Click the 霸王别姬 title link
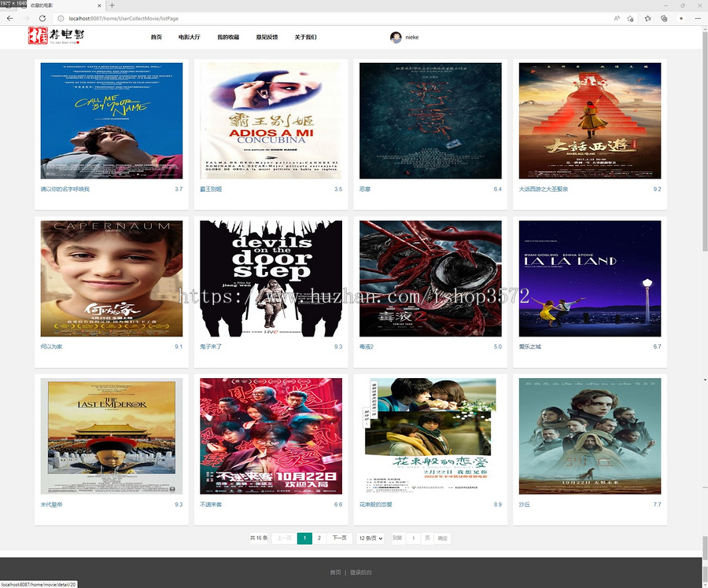This screenshot has width=708, height=588. pos(211,189)
